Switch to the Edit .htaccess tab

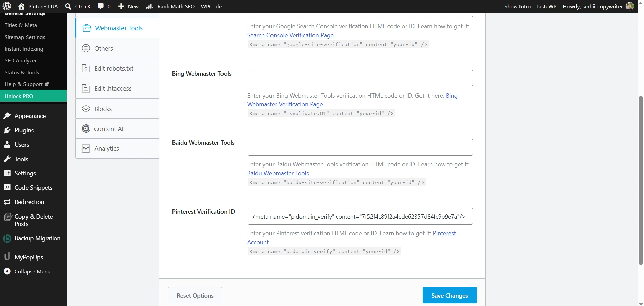[117, 88]
